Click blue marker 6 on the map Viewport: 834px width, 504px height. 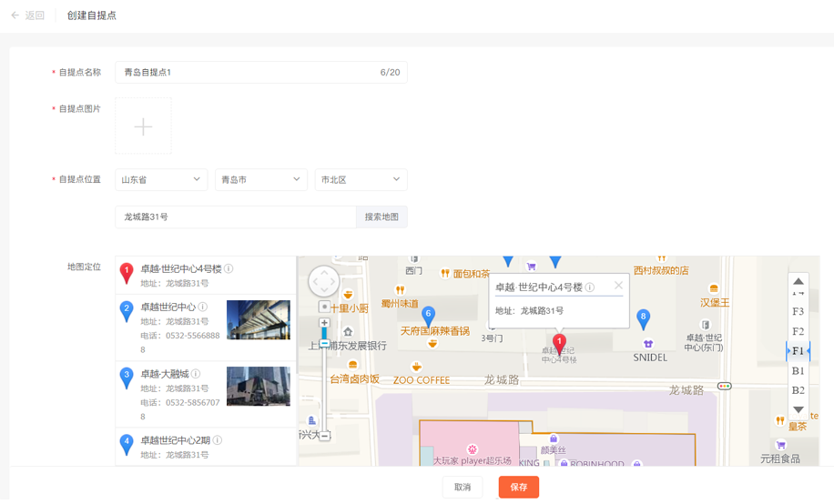coord(428,317)
